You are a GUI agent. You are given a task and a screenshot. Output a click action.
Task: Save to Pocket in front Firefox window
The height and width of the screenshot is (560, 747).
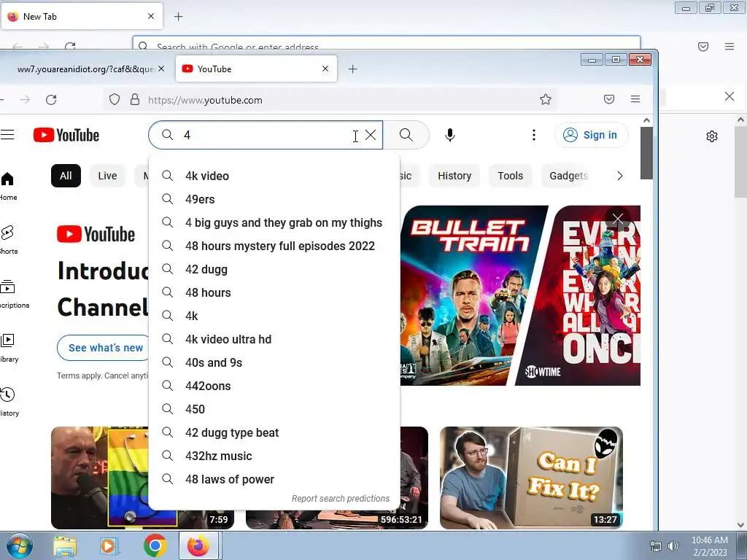coord(609,99)
